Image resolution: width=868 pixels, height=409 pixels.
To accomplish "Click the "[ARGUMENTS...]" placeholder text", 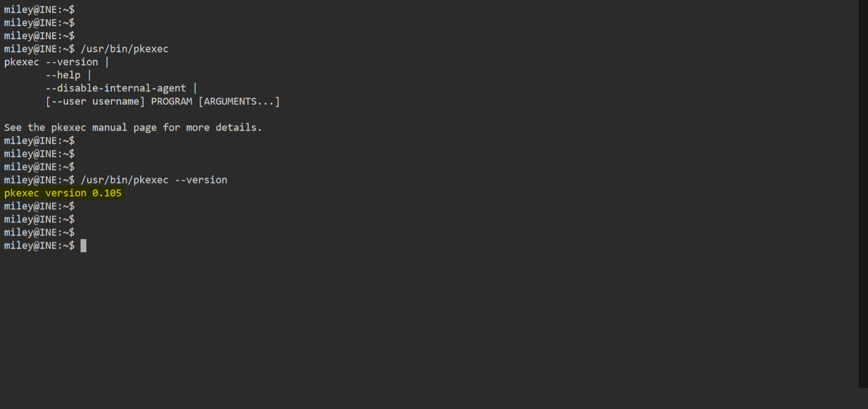I will [x=239, y=101].
